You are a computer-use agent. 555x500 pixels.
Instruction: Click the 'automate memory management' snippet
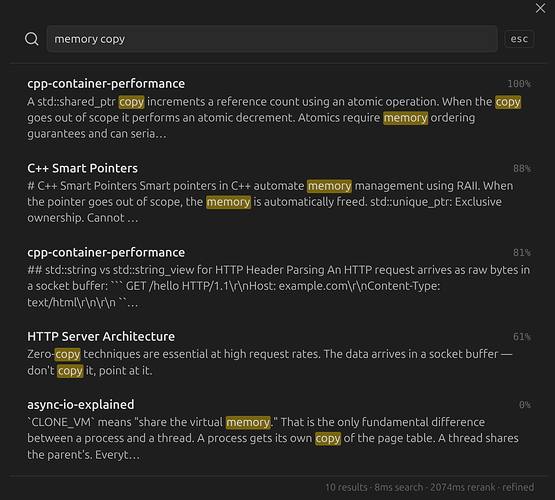click(x=270, y=202)
